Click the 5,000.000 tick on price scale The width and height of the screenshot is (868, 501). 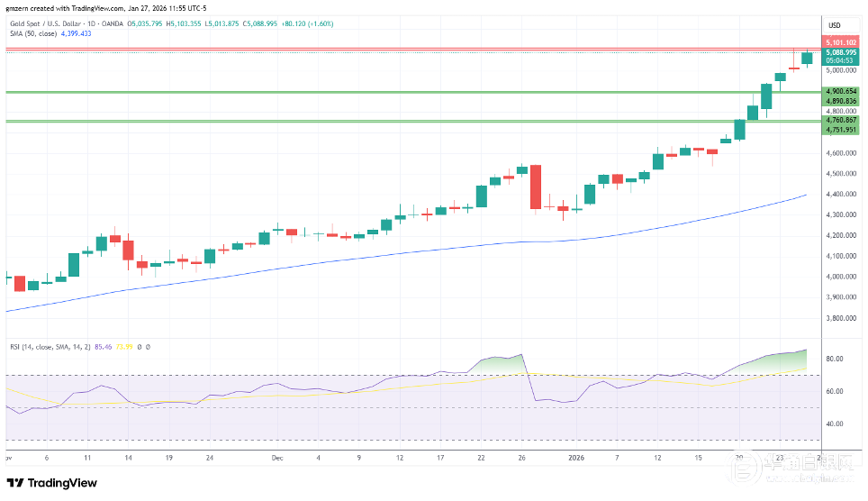[x=840, y=70]
